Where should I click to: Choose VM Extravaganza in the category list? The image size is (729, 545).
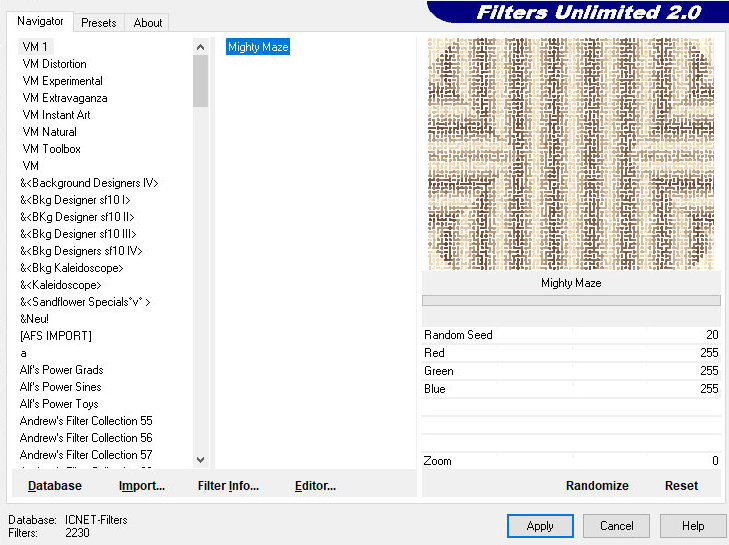(64, 98)
